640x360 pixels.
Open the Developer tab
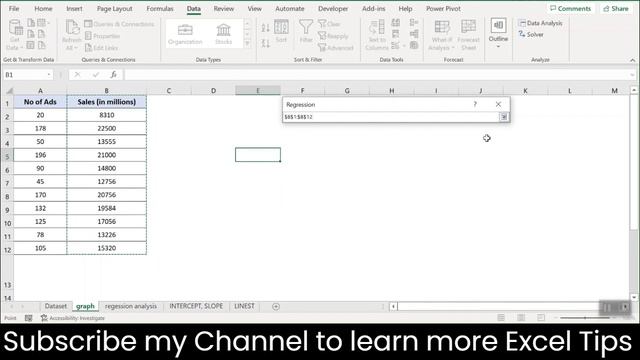pos(333,9)
